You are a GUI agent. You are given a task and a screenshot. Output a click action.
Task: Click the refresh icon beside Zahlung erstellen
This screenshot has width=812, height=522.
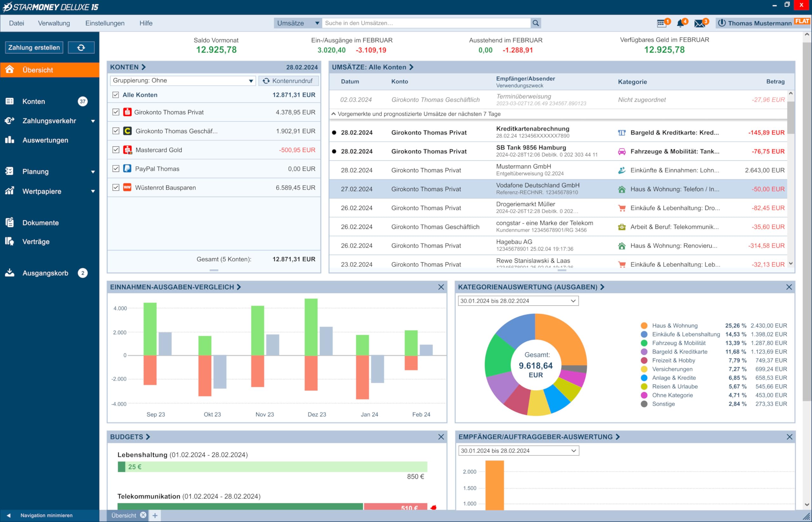[x=81, y=48]
